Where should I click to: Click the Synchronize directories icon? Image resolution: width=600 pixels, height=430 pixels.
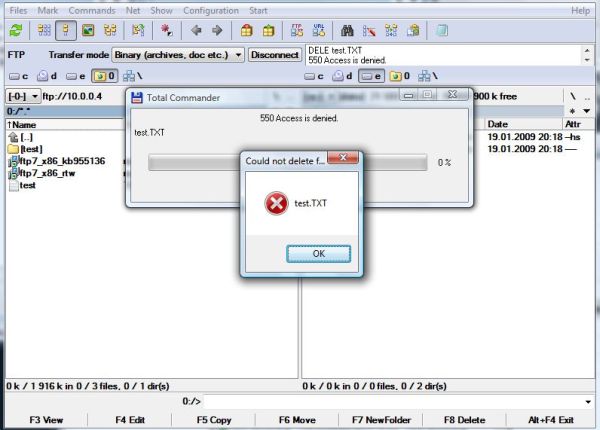click(x=391, y=30)
